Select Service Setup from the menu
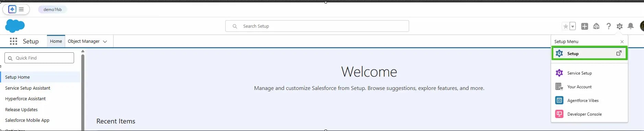 tap(589, 73)
